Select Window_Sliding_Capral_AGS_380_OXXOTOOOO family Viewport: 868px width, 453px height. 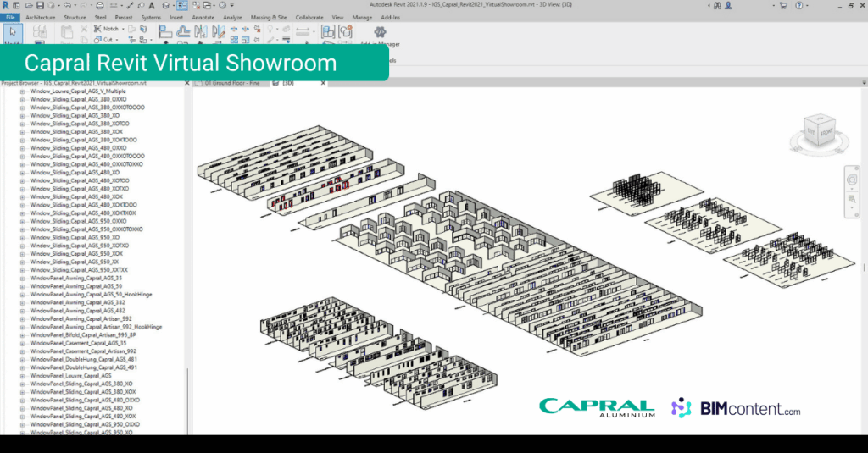(x=87, y=108)
